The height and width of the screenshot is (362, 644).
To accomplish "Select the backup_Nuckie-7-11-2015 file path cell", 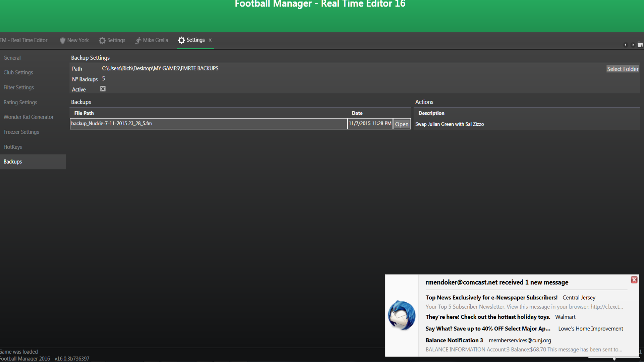I will click(208, 123).
